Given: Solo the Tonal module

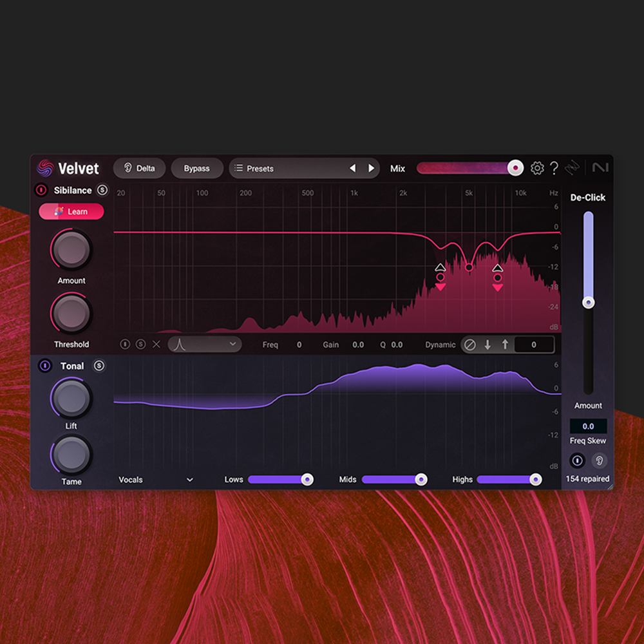Looking at the screenshot, I should 99,366.
